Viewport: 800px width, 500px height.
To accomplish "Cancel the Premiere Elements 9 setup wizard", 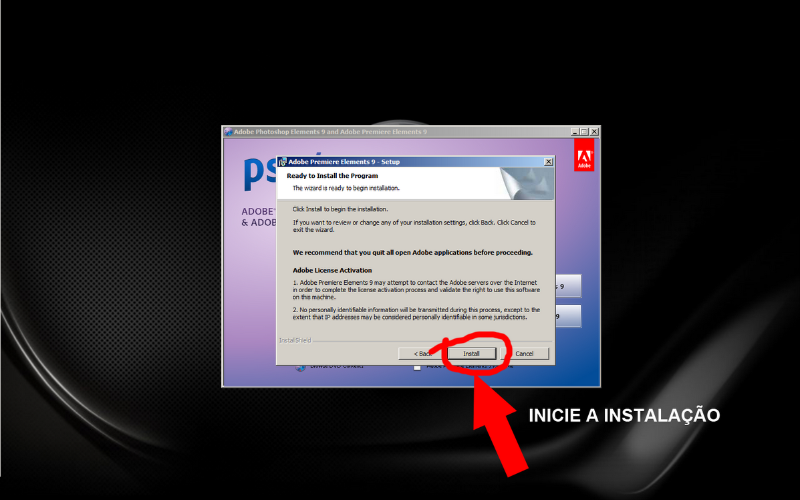I will tap(524, 354).
